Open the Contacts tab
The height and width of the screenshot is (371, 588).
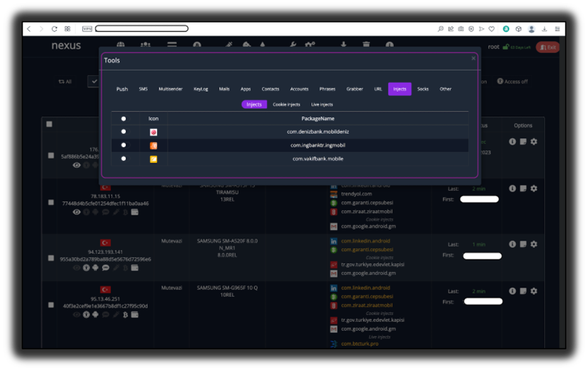(x=270, y=89)
